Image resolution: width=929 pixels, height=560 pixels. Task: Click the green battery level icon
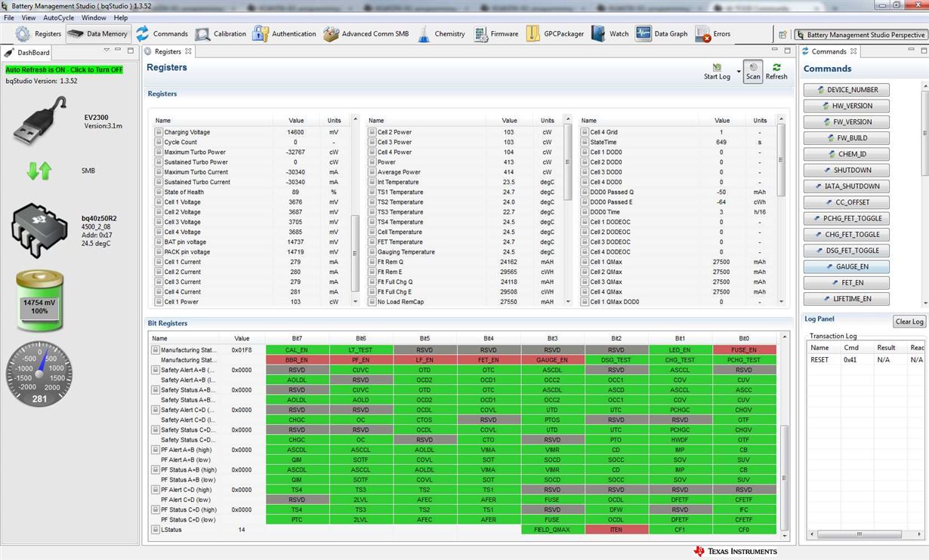[40, 302]
